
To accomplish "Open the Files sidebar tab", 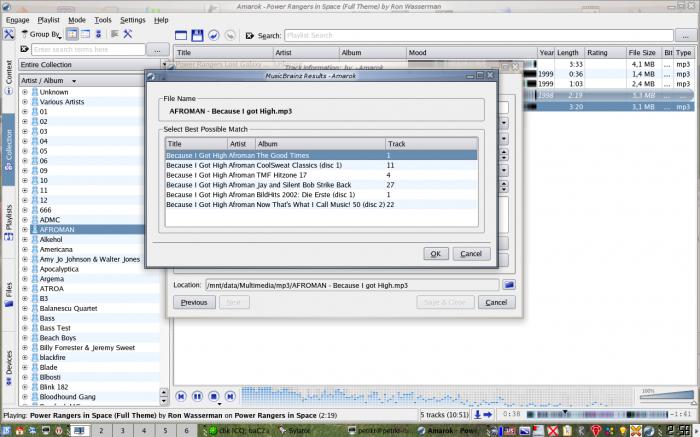I will tap(8, 295).
